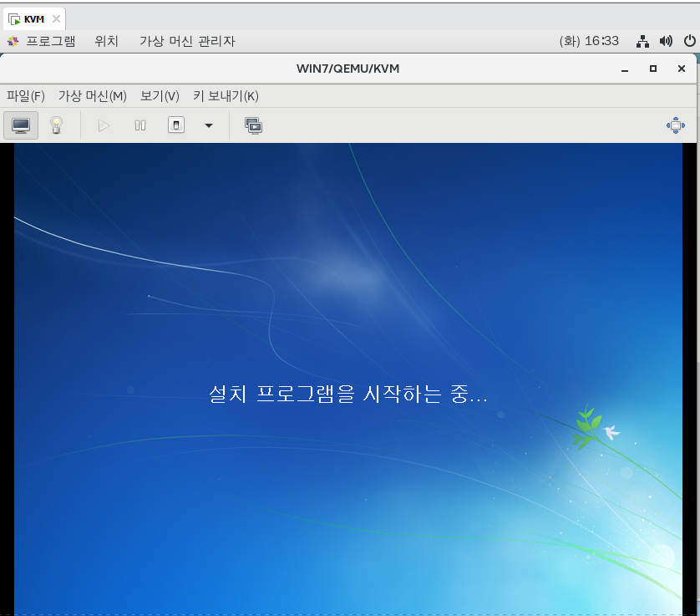Pause the virtual machine
Image resolution: width=700 pixels, height=616 pixels.
(140, 125)
